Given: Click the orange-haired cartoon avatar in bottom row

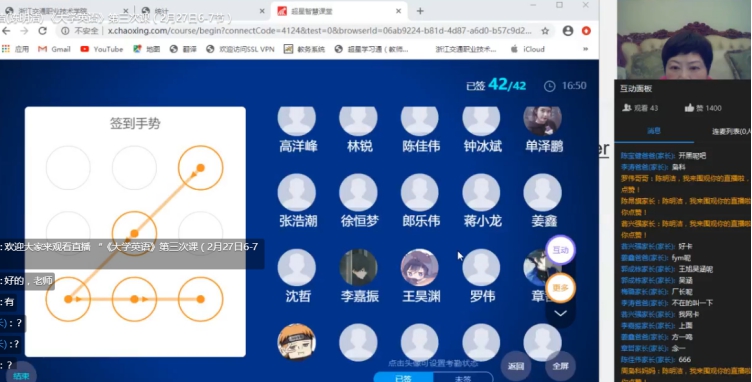Looking at the screenshot, I should click(x=297, y=342).
